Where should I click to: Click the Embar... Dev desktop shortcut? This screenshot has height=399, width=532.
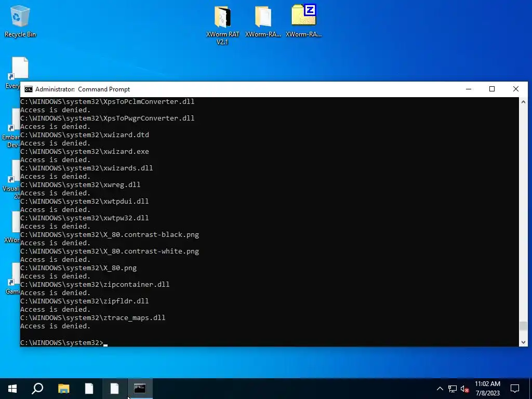tap(11, 128)
